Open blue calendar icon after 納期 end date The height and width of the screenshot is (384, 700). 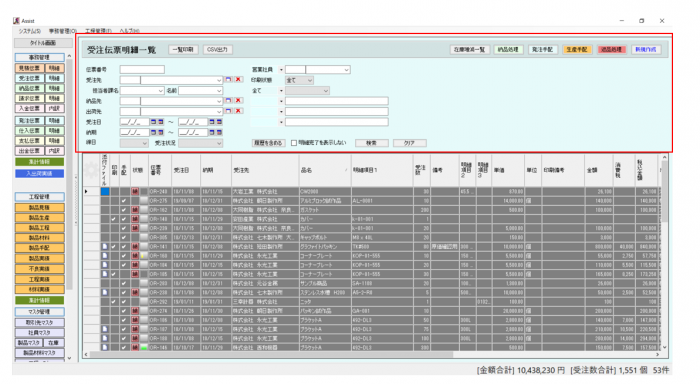[212, 132]
